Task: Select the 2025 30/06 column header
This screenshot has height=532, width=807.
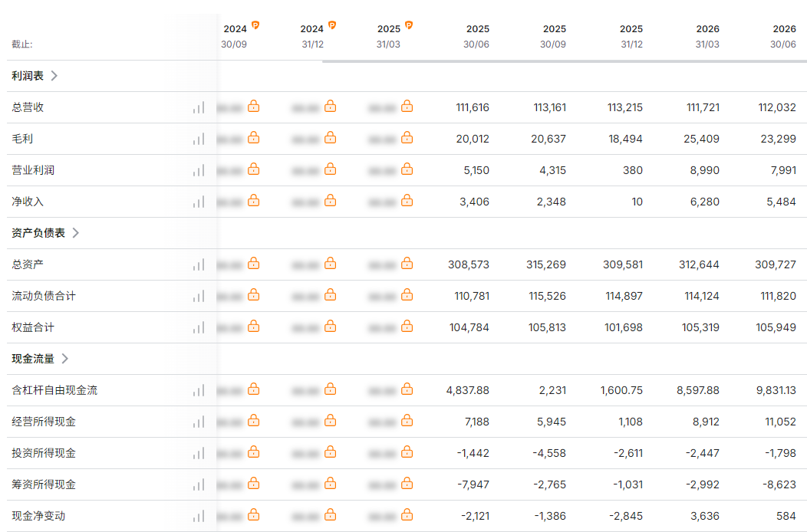Action: [x=476, y=37]
